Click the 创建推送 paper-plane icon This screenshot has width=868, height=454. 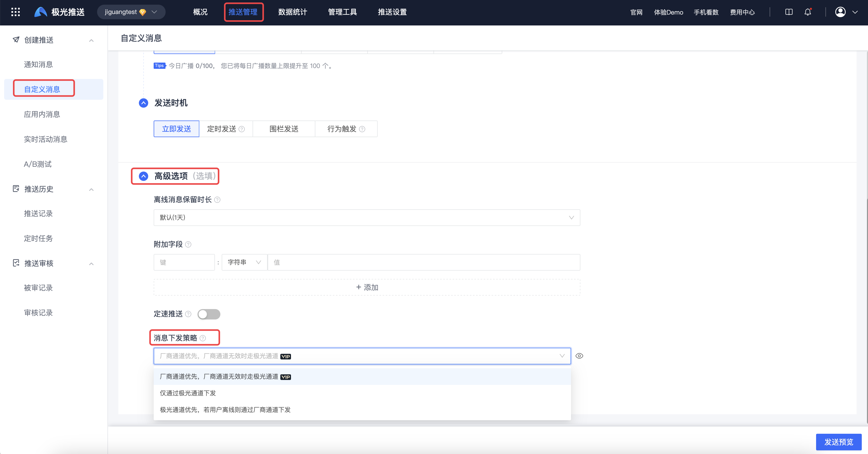[16, 39]
